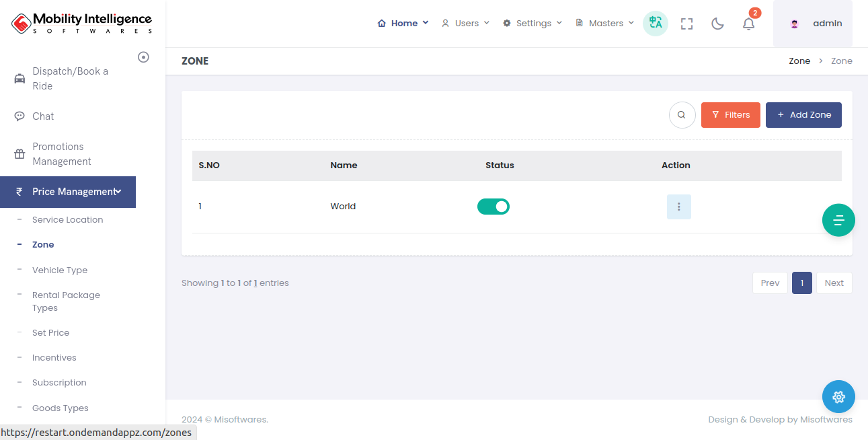The width and height of the screenshot is (868, 440).
Task: Expand the Home dropdown menu
Action: [x=403, y=24]
